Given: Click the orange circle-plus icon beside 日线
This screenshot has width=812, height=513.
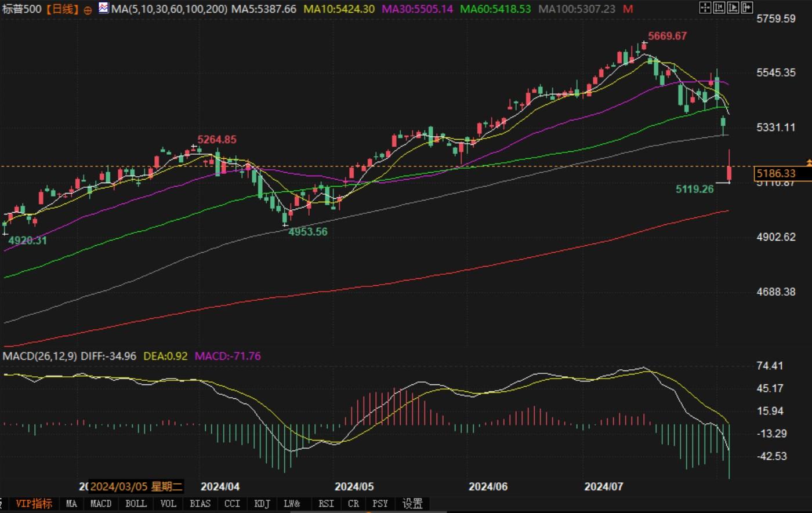Looking at the screenshot, I should click(x=88, y=10).
